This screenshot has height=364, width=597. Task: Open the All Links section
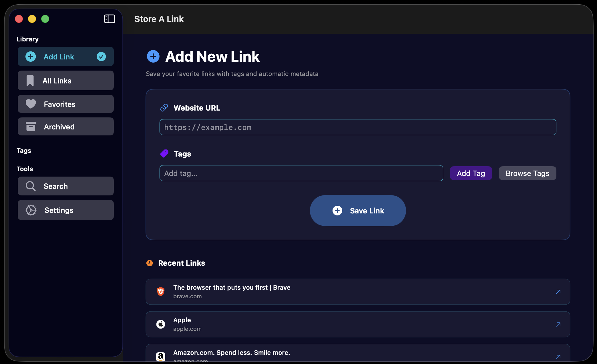pos(66,81)
